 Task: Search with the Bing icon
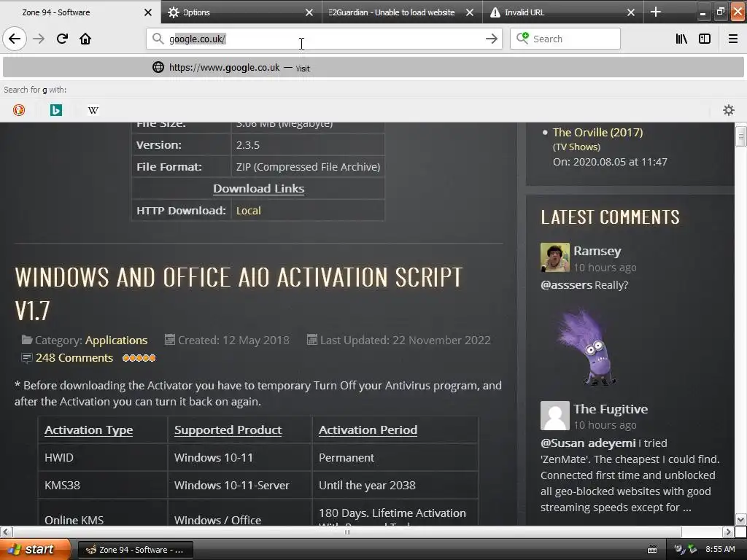pos(55,110)
